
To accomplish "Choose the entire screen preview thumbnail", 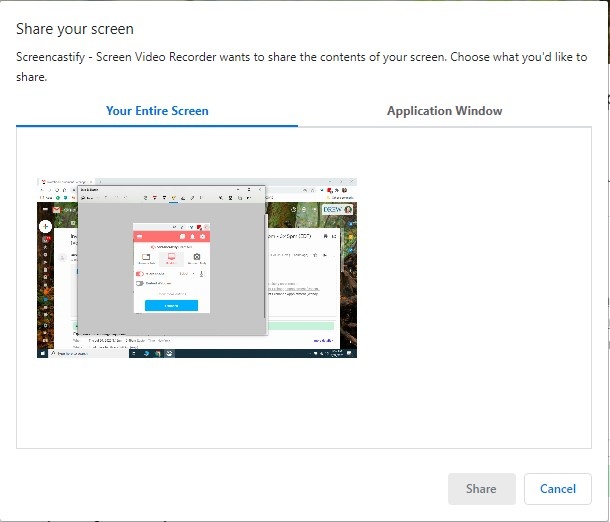I will 197,268.
